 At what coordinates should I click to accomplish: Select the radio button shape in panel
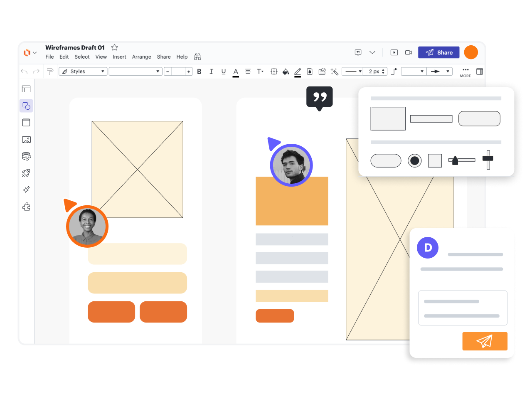point(414,160)
